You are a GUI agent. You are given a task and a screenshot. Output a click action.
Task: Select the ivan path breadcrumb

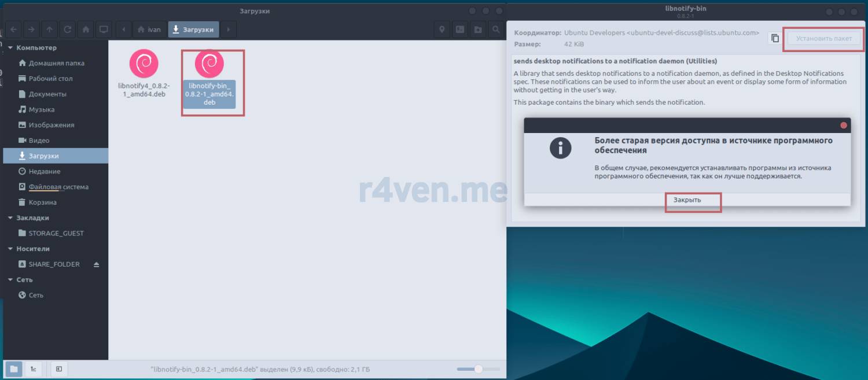coord(149,29)
